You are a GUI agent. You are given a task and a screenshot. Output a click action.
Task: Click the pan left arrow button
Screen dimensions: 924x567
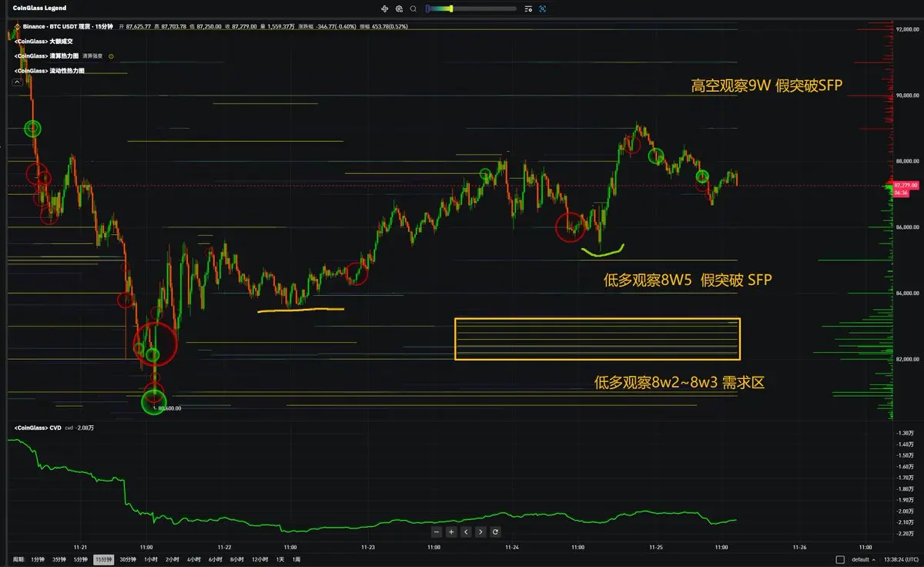[466, 532]
